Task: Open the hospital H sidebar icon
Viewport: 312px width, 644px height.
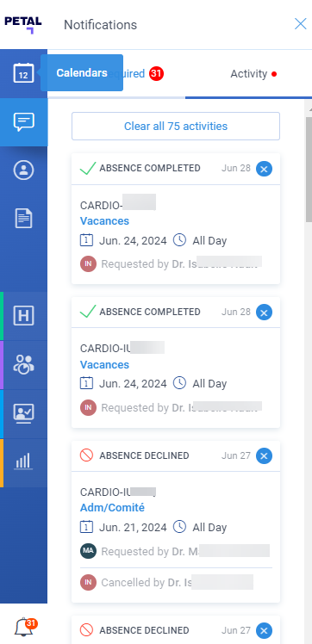Action: point(23,316)
